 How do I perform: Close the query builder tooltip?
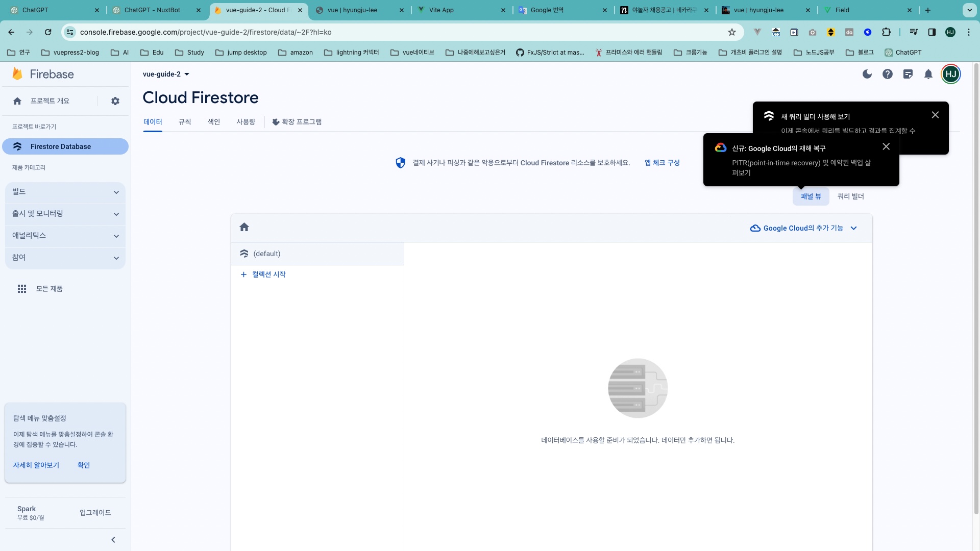(x=935, y=115)
